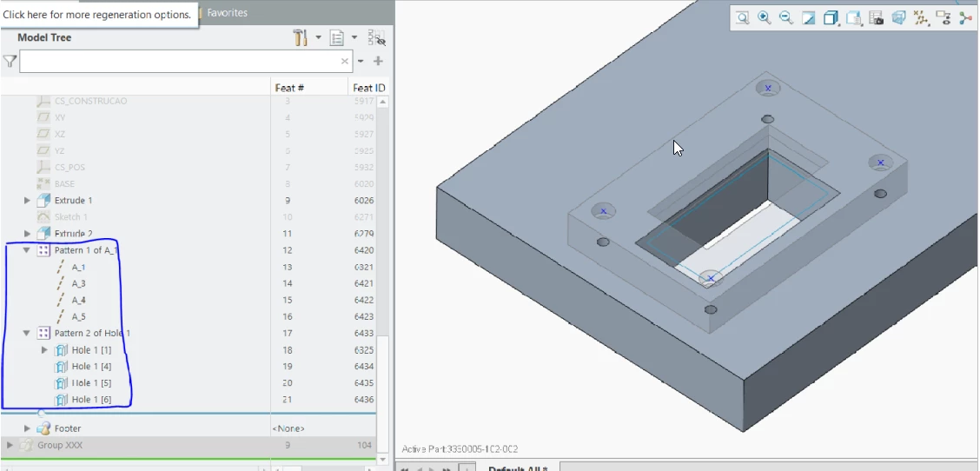
Task: Click the Hole 1 [4] hole icon
Action: click(61, 367)
